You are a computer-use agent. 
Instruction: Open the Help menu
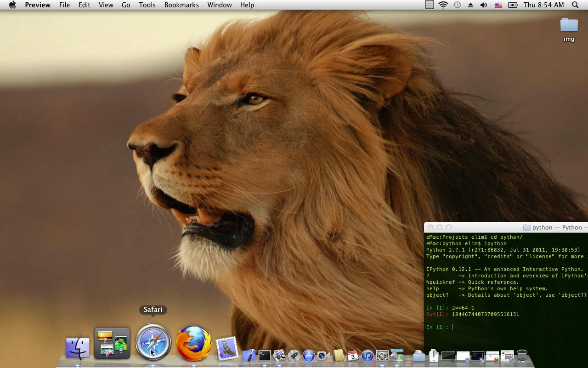247,5
